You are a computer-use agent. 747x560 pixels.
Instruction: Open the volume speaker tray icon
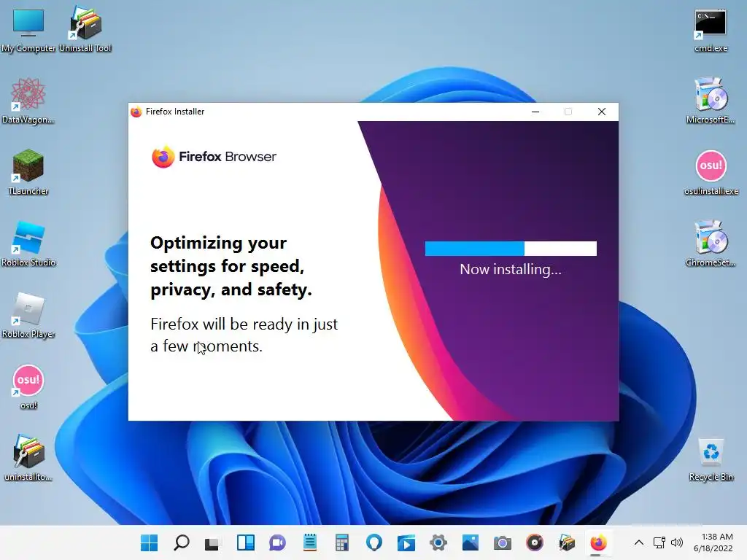(x=677, y=542)
